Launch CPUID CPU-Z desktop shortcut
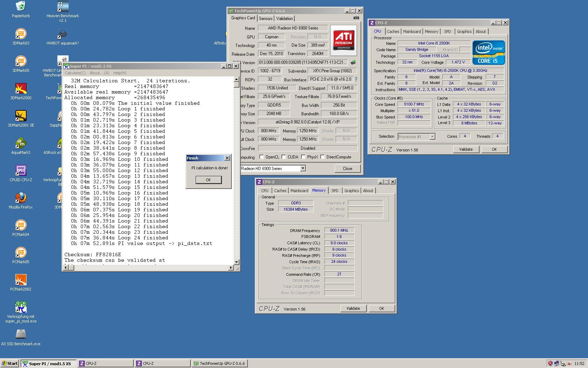This screenshot has height=368, width=588. [21, 170]
